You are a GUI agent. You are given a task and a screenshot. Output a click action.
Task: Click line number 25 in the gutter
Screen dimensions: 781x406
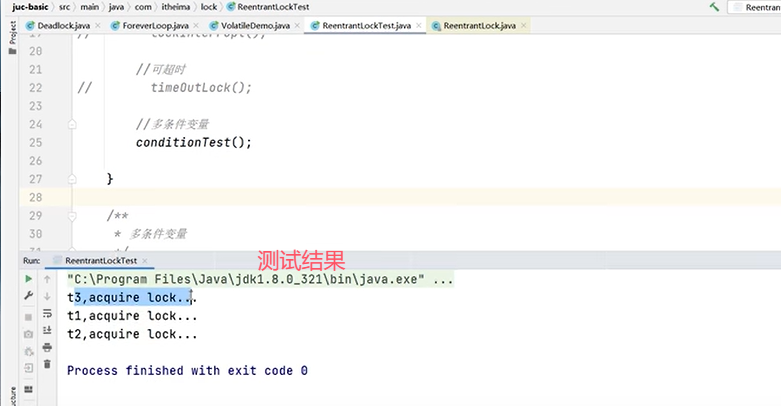pos(35,142)
